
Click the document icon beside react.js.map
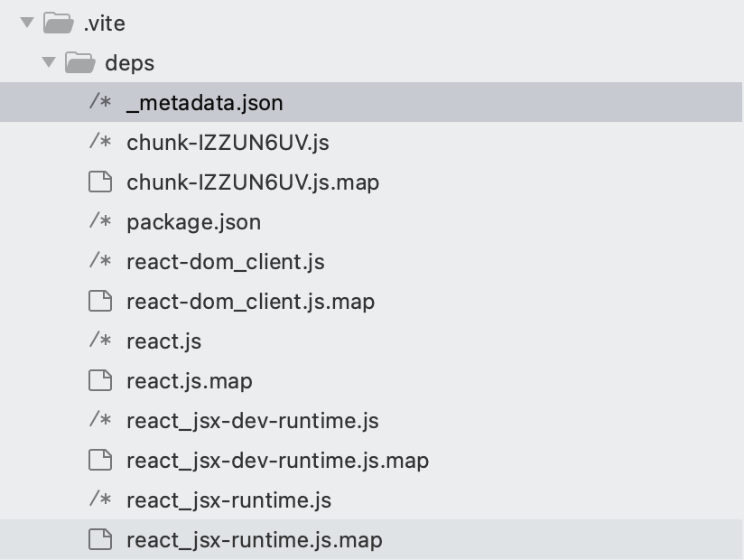(100, 380)
